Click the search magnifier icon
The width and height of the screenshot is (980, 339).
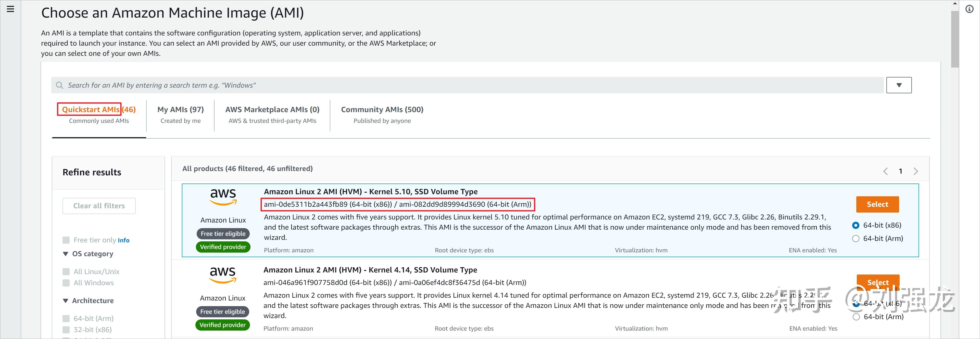pos(59,85)
